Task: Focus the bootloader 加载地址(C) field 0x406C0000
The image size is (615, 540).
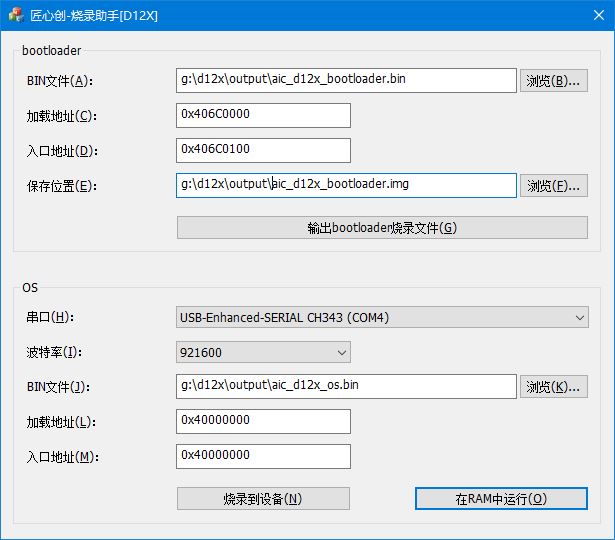Action: 263,115
